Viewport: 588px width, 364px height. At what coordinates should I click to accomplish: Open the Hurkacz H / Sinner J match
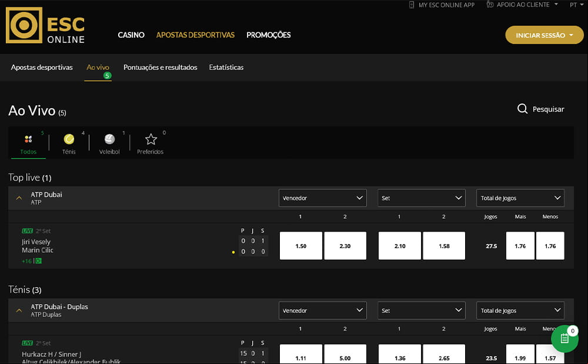[x=51, y=354]
